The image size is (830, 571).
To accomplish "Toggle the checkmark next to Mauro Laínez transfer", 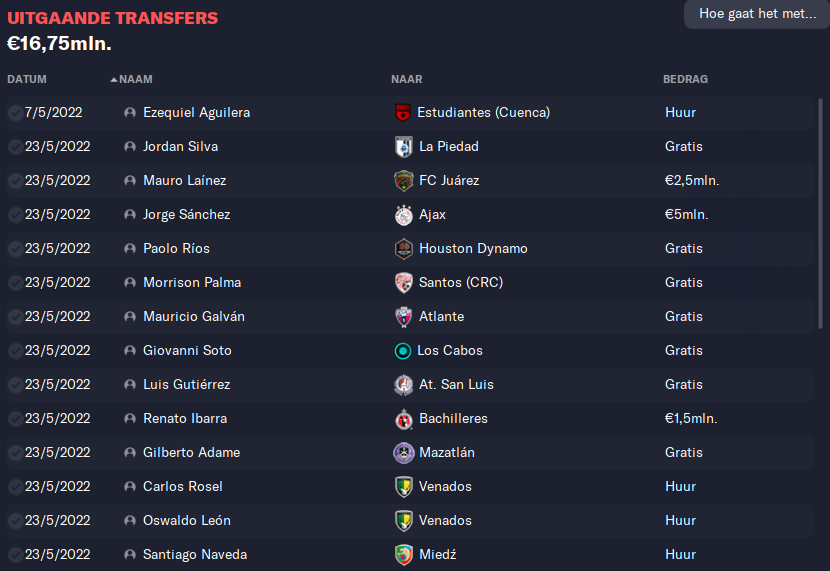I will 15,181.
